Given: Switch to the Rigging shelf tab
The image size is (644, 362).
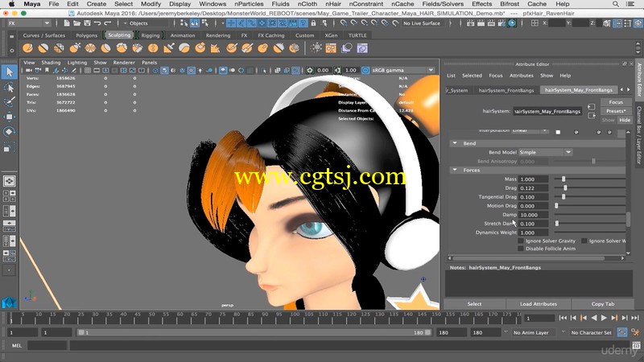Looking at the screenshot, I should coord(151,35).
